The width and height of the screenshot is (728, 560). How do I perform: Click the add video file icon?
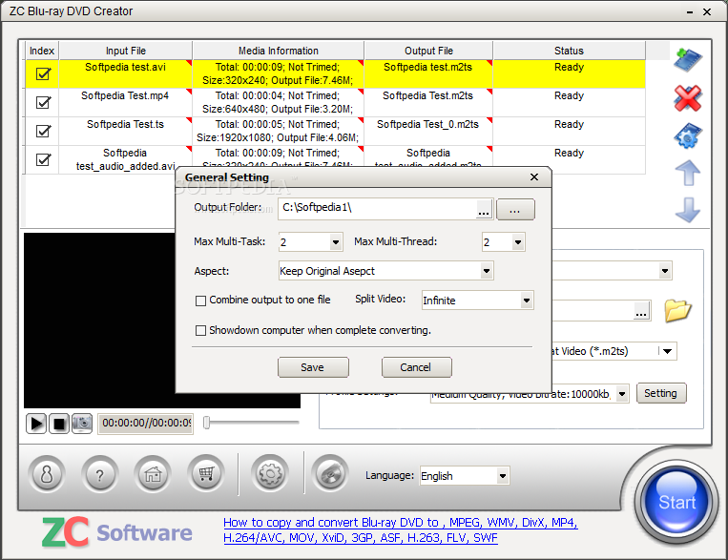688,60
